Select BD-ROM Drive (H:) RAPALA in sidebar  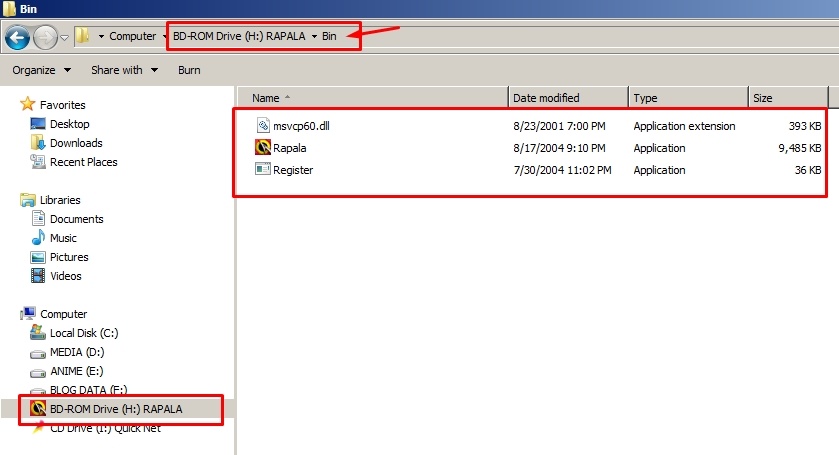click(116, 409)
